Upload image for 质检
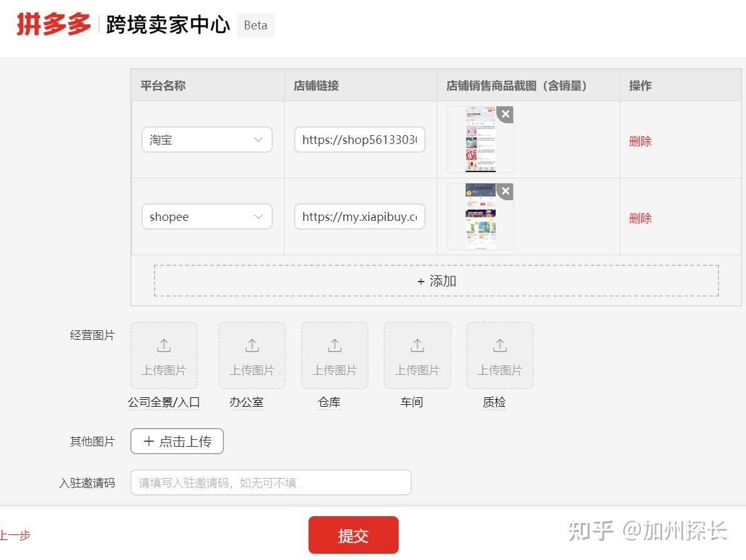 tap(500, 355)
